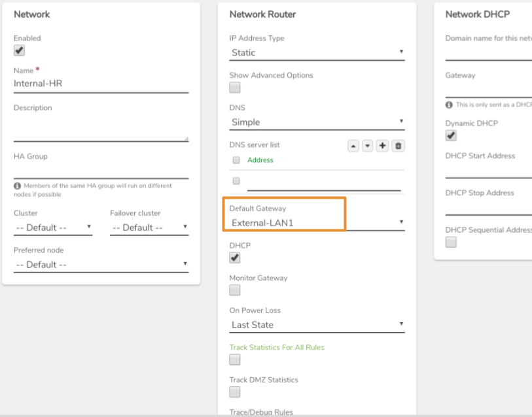Click the empty DNS server address field

(x=324, y=184)
